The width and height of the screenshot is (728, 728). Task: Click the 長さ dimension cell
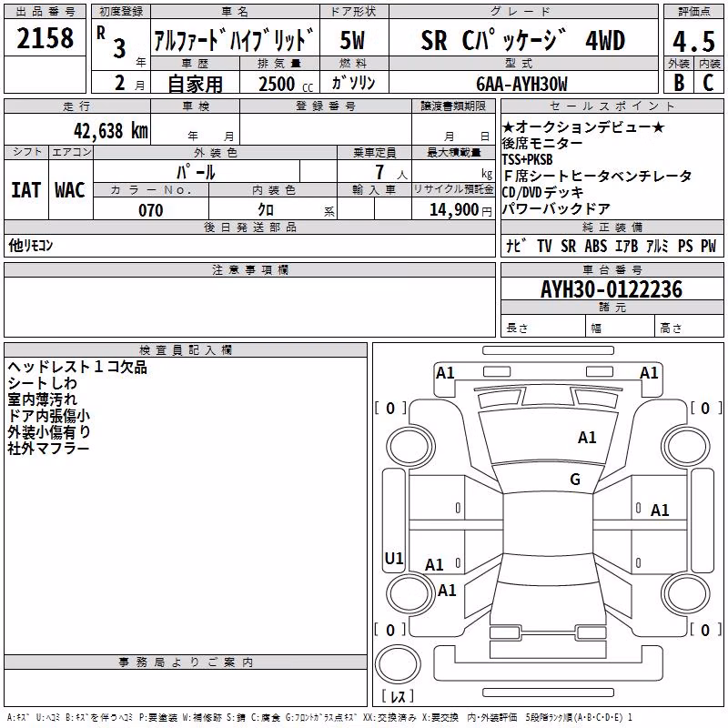[x=542, y=326]
